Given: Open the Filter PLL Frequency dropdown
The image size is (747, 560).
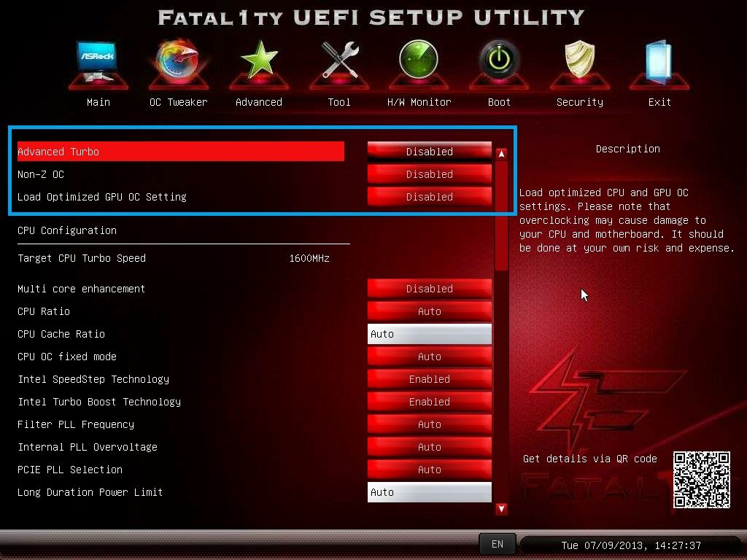Looking at the screenshot, I should (x=429, y=424).
